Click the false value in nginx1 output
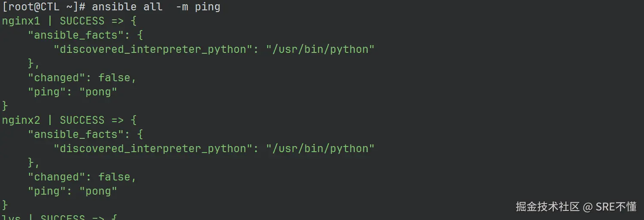 pyautogui.click(x=114, y=78)
